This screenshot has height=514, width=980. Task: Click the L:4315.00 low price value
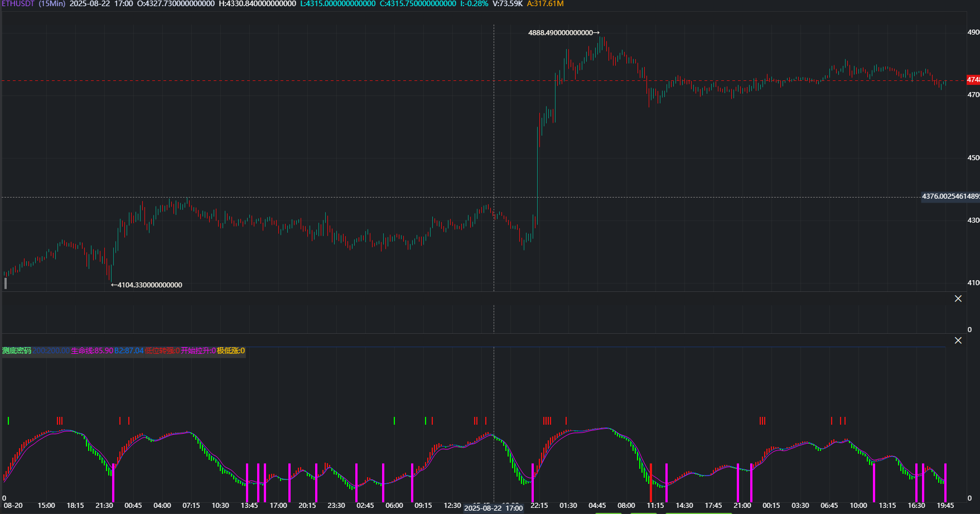click(338, 4)
